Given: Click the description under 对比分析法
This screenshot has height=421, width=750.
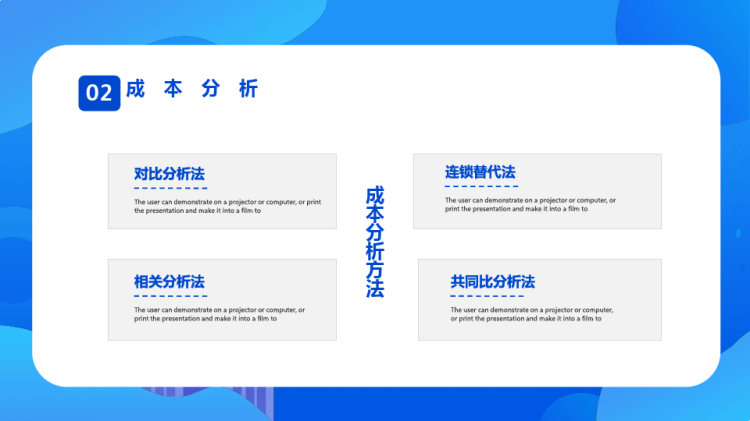Looking at the screenshot, I should click(228, 206).
